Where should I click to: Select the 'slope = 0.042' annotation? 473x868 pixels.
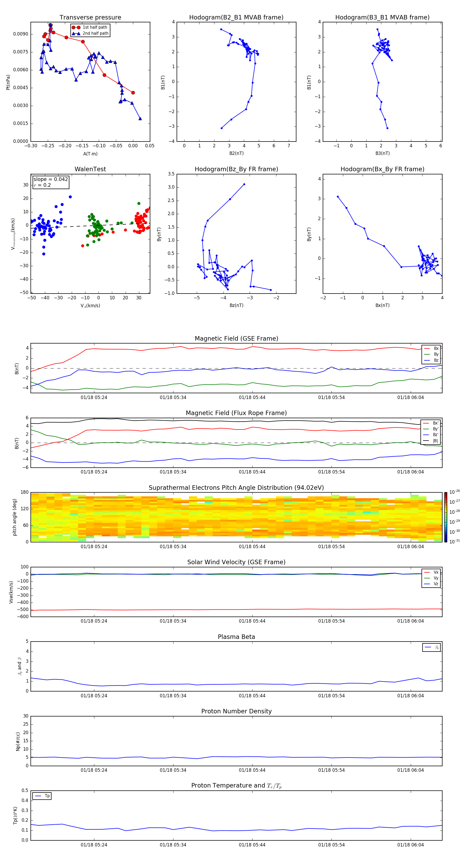point(51,179)
